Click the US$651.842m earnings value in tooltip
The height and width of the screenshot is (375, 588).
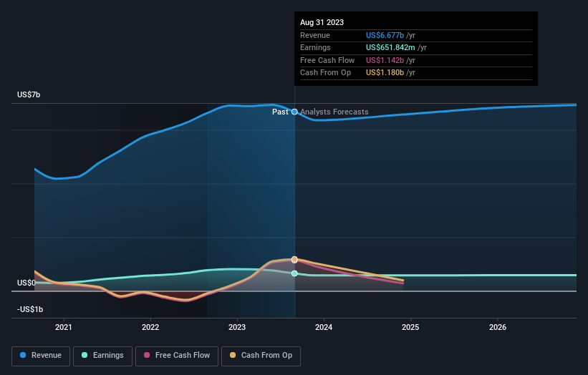[x=390, y=47]
